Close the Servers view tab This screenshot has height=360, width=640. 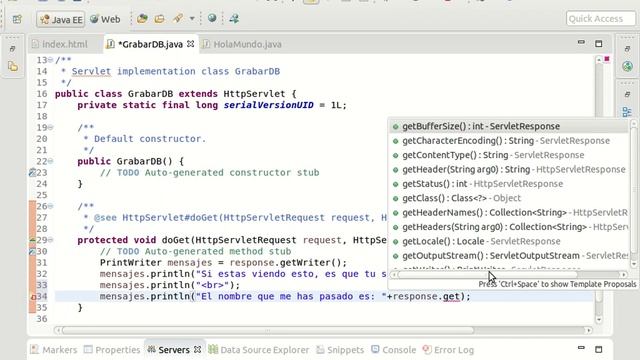coord(198,349)
